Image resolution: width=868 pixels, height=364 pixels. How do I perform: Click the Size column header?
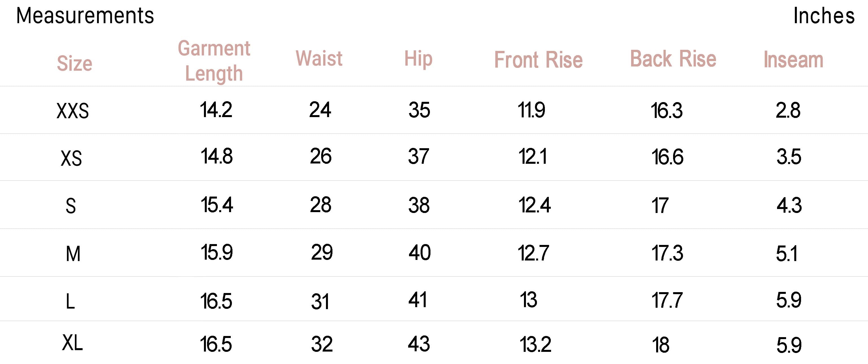click(75, 63)
